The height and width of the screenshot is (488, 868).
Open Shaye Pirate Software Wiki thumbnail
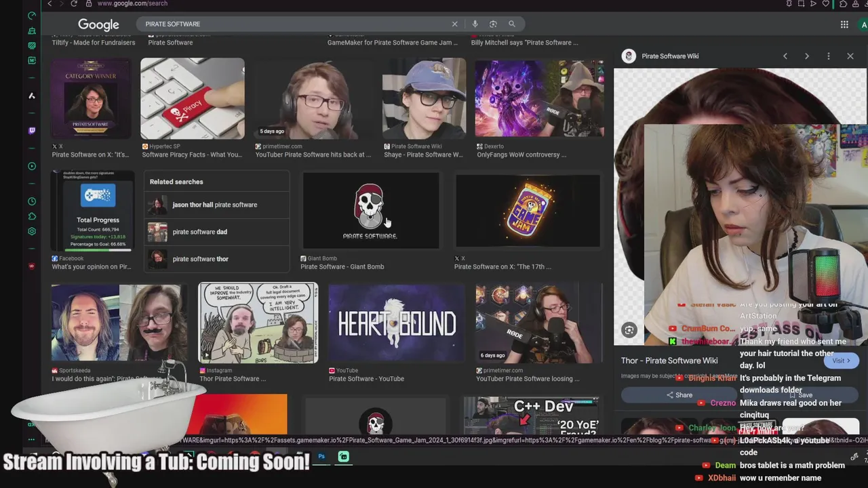coord(425,98)
